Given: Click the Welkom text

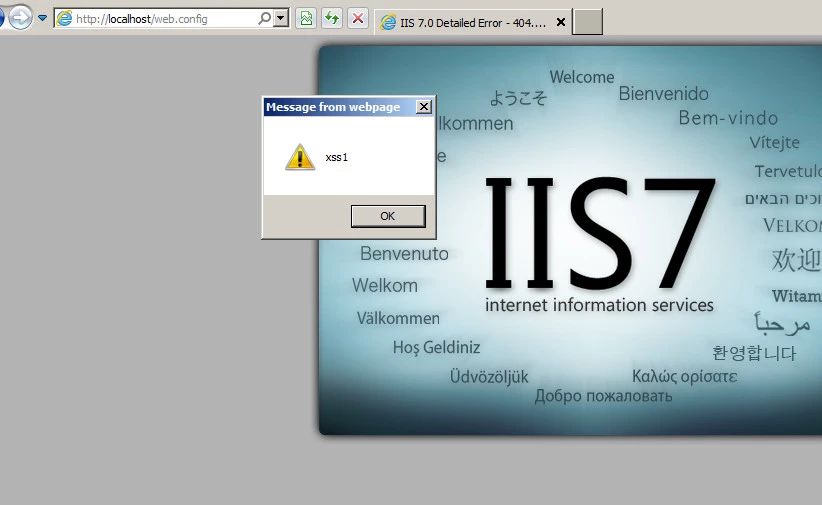Looking at the screenshot, I should tap(385, 286).
